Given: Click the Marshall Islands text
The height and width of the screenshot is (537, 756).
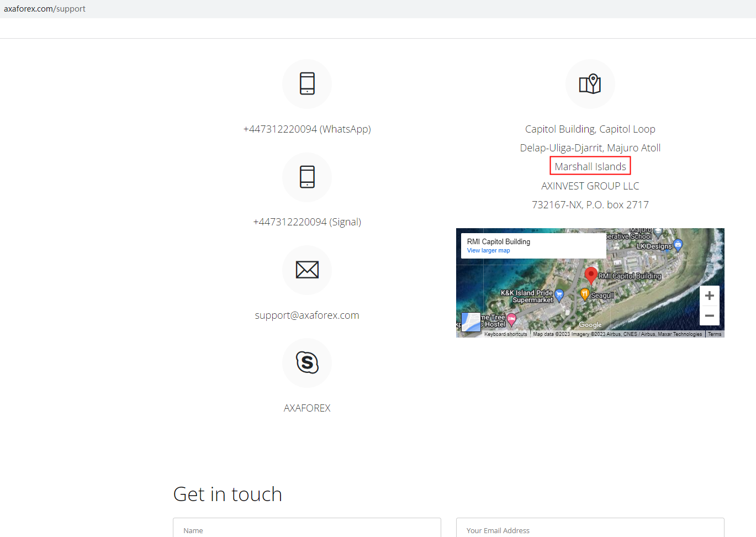Looking at the screenshot, I should click(x=590, y=167).
